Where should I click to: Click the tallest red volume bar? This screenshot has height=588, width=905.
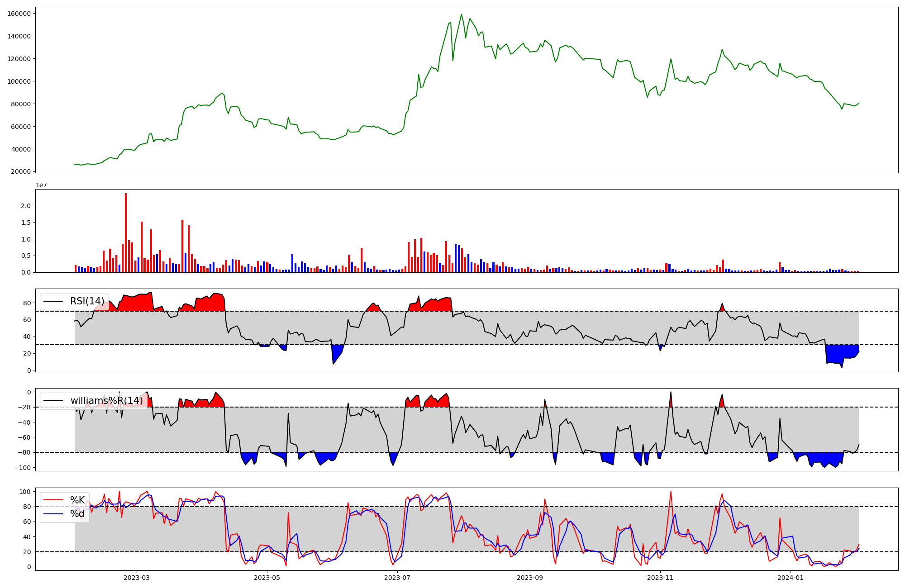(x=126, y=232)
